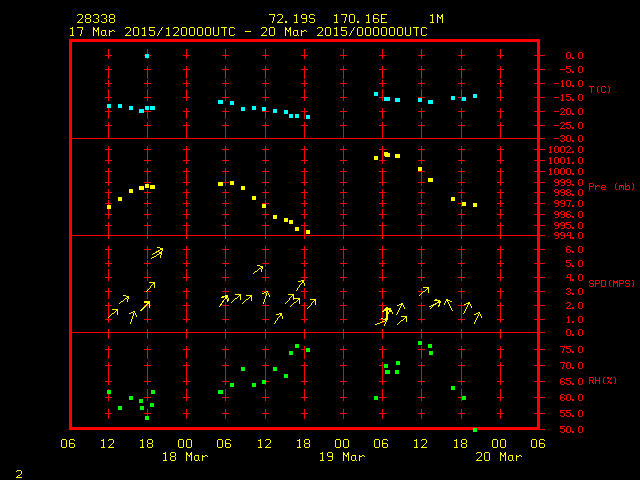This screenshot has height=480, width=640.
Task: Click the 994.0 pressure tick label
Action: click(x=562, y=236)
